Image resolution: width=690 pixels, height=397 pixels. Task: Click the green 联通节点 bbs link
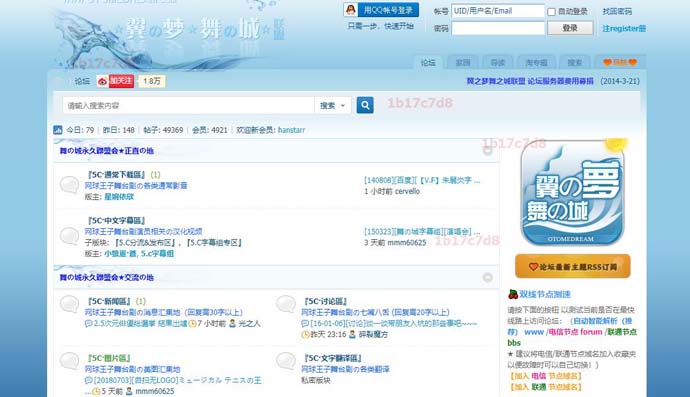[572, 337]
